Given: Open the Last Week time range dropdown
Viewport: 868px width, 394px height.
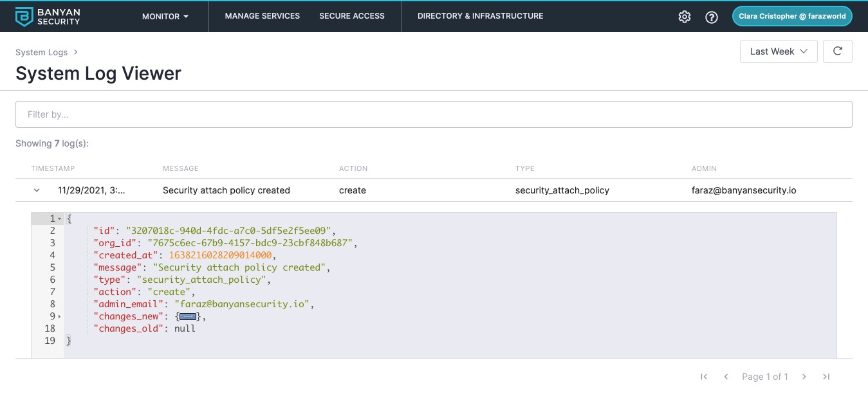Looking at the screenshot, I should tap(779, 51).
